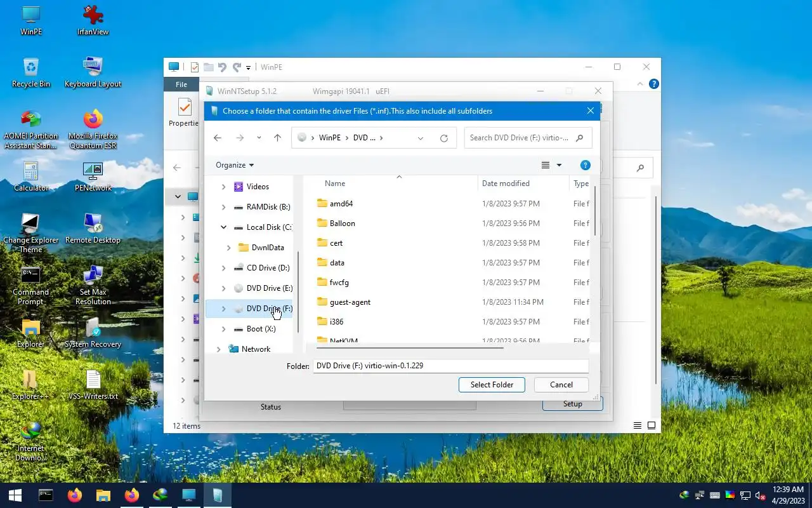The image size is (812, 508).
Task: Expand the DwnlData folder node
Action: (228, 248)
